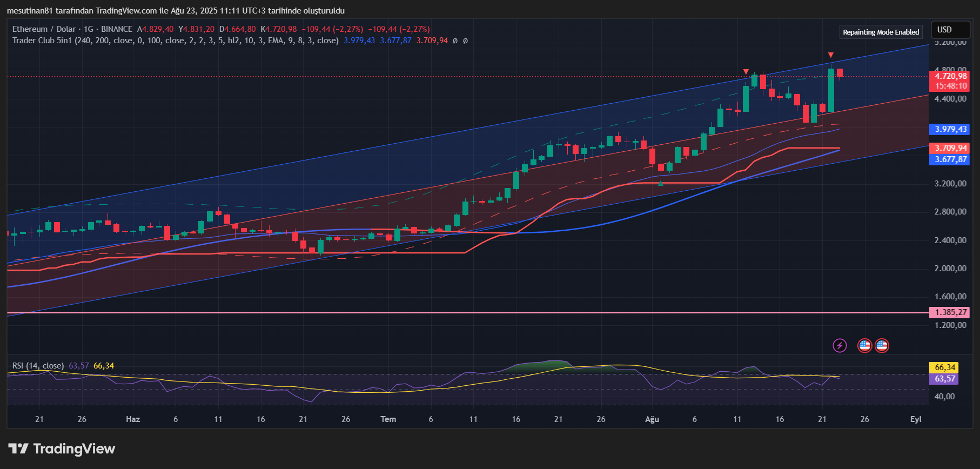Image resolution: width=980 pixels, height=469 pixels.
Task: Click the D4.664,80 low value in legend
Action: (238, 29)
